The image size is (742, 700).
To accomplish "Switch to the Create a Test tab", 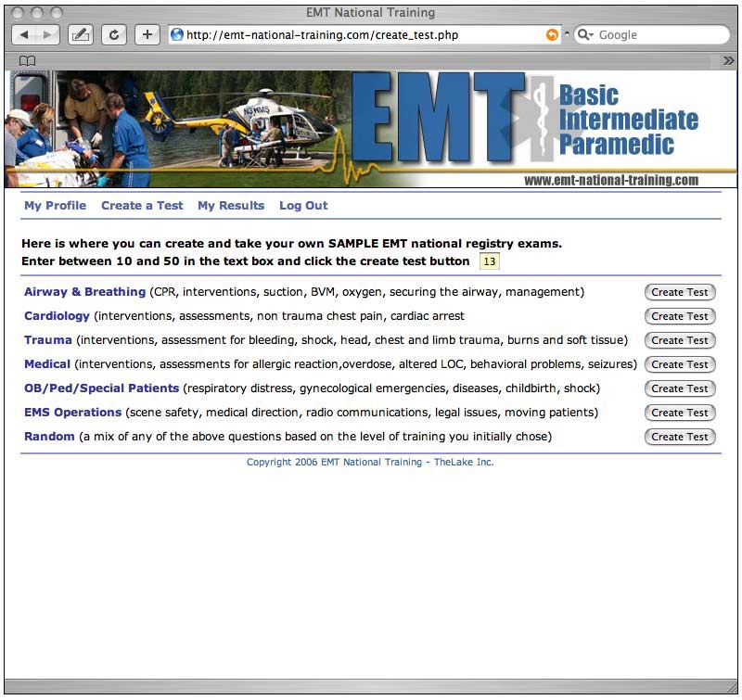I will [x=142, y=206].
